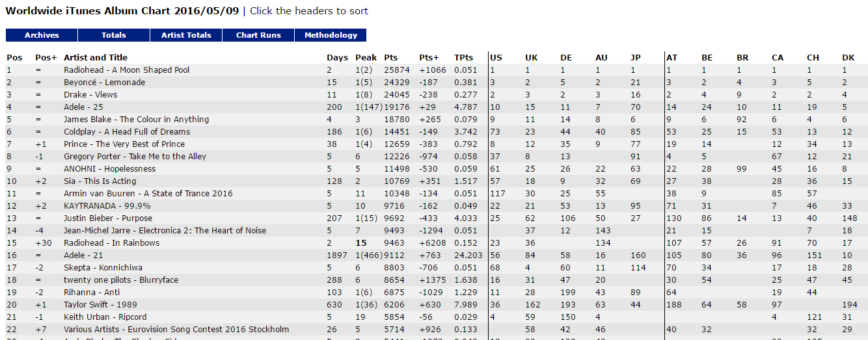
Task: Sort by the Pos+ column header
Action: tap(46, 58)
